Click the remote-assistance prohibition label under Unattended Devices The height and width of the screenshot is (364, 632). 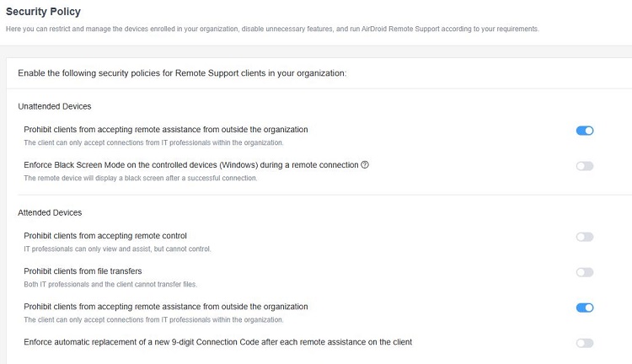pos(166,129)
